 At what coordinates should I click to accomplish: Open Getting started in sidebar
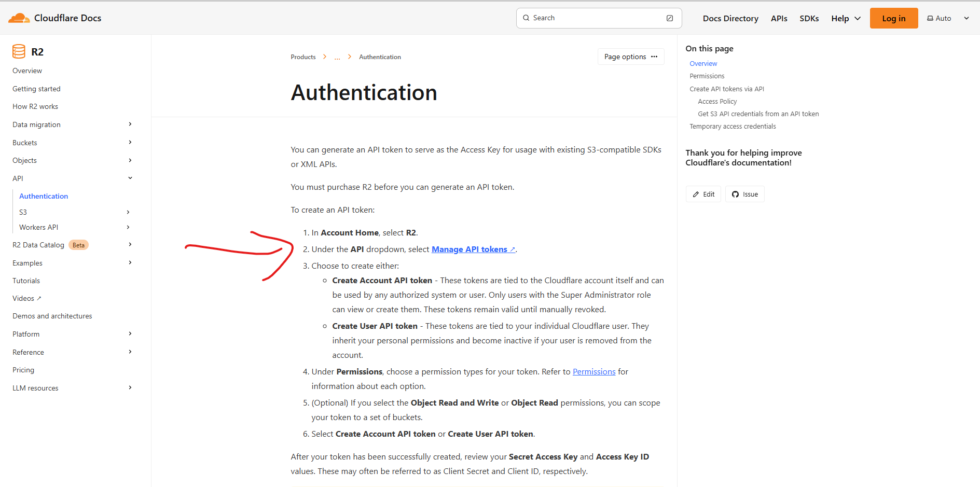tap(36, 89)
